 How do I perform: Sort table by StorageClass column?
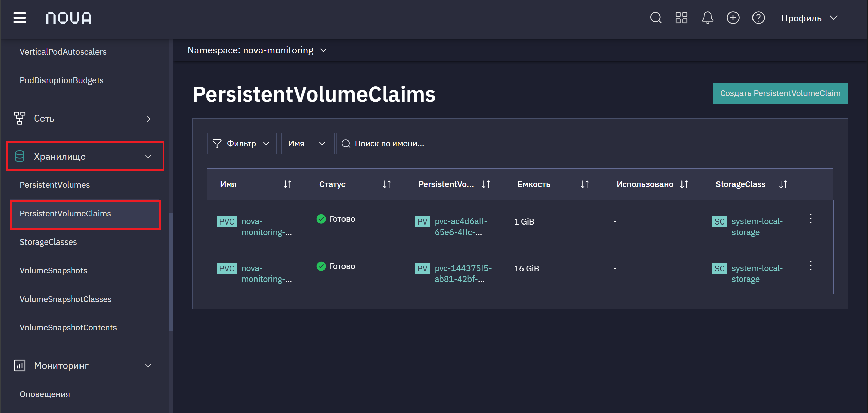point(783,184)
